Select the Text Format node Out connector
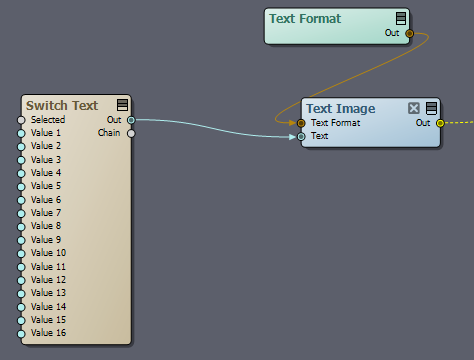 (x=409, y=34)
